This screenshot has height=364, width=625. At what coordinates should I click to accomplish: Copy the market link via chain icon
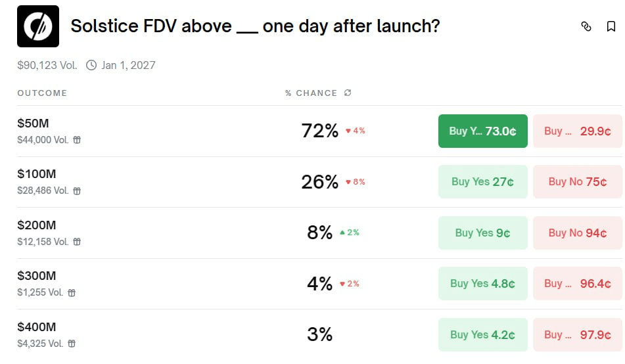tap(586, 26)
